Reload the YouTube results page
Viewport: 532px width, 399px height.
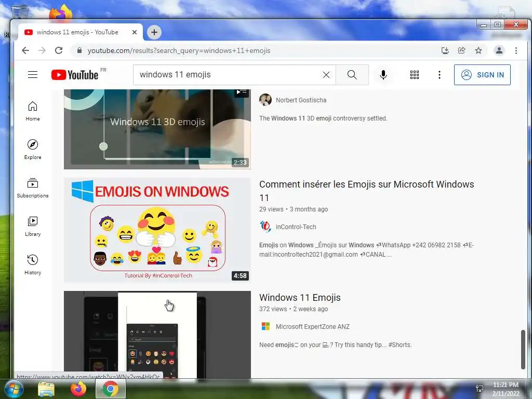coord(59,50)
